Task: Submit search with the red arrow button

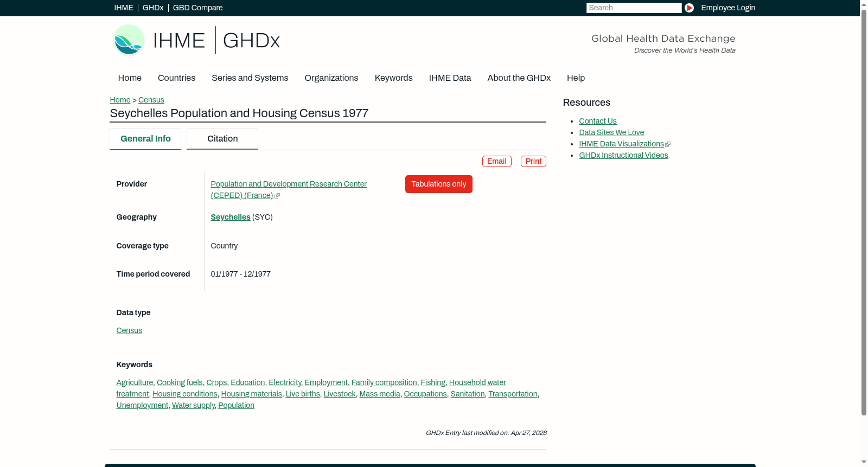Action: (689, 8)
